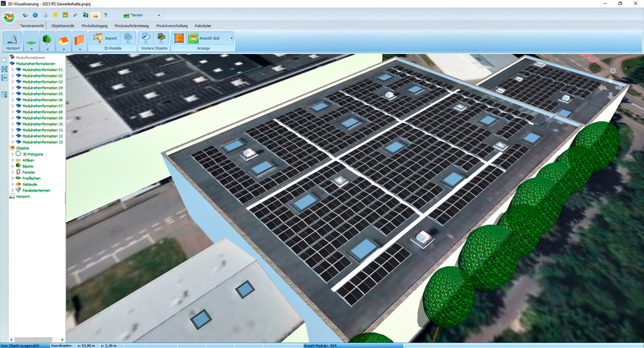Select the tree object tool
This screenshot has height=348, width=644.
pyautogui.click(x=47, y=39)
